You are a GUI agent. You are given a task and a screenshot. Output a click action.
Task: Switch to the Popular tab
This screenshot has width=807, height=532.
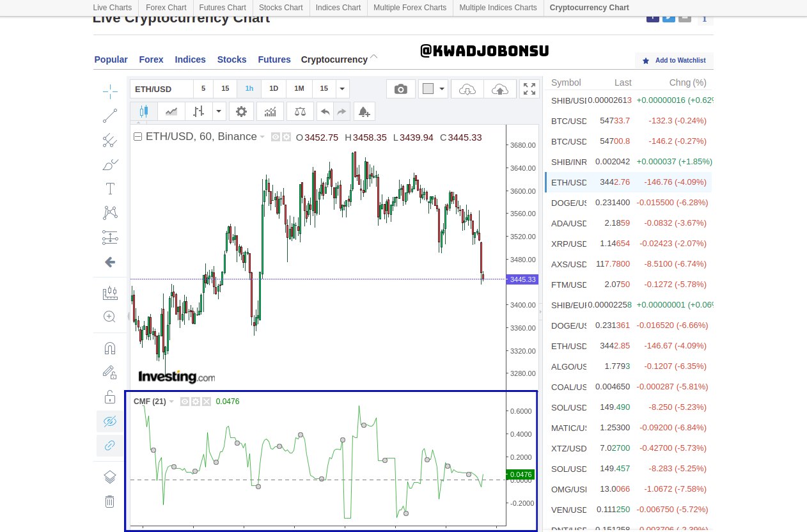(x=111, y=59)
